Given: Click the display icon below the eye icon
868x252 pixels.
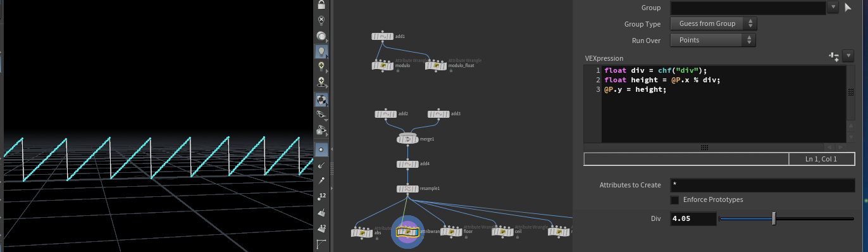Looking at the screenshot, I should tap(321, 131).
